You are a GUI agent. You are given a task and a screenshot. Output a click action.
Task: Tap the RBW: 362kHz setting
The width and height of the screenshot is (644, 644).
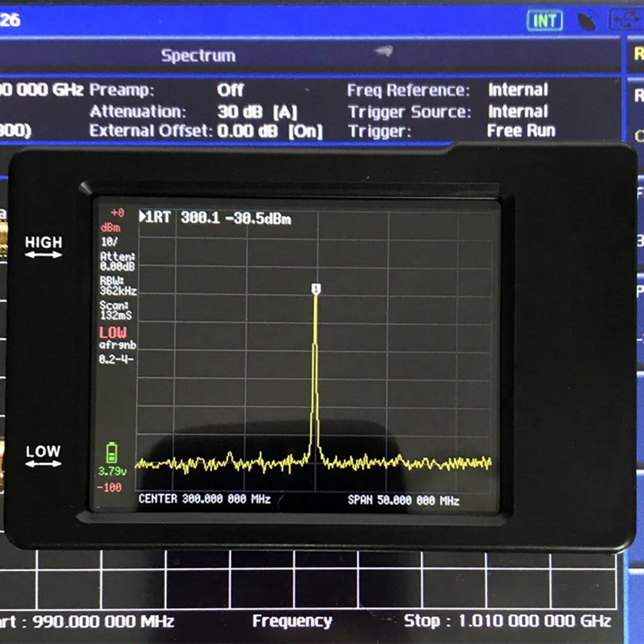tap(118, 286)
